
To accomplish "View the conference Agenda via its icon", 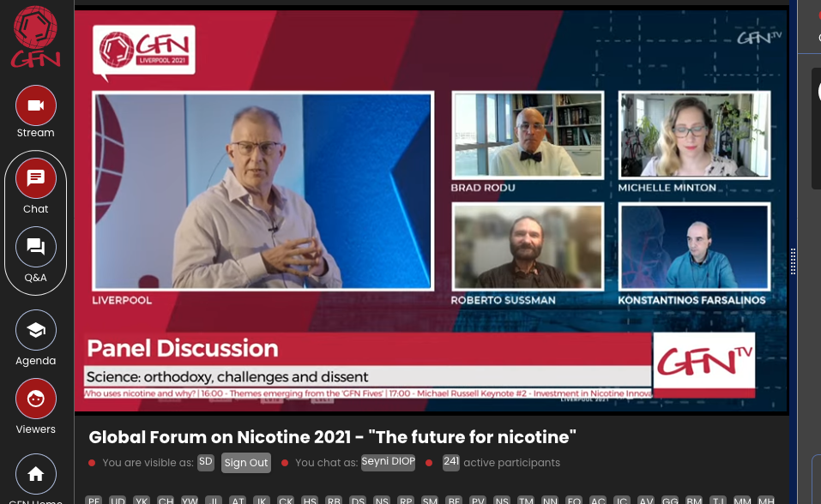I will coord(35,330).
